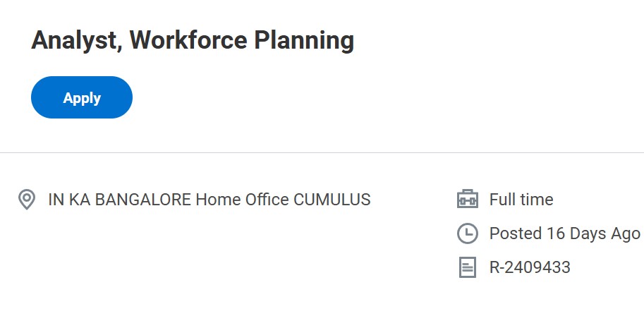Click the requisition ID R-2409433
644x316 pixels.
point(530,267)
